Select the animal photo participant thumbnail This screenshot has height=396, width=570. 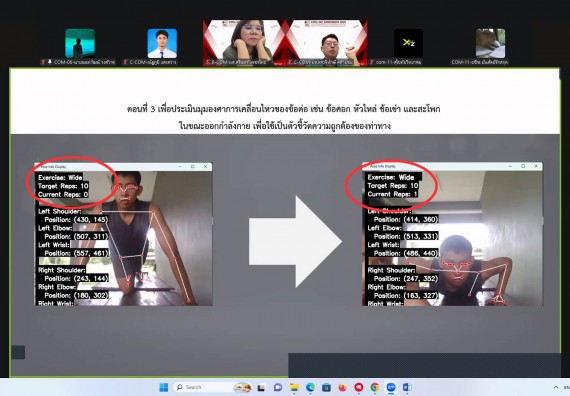490,43
